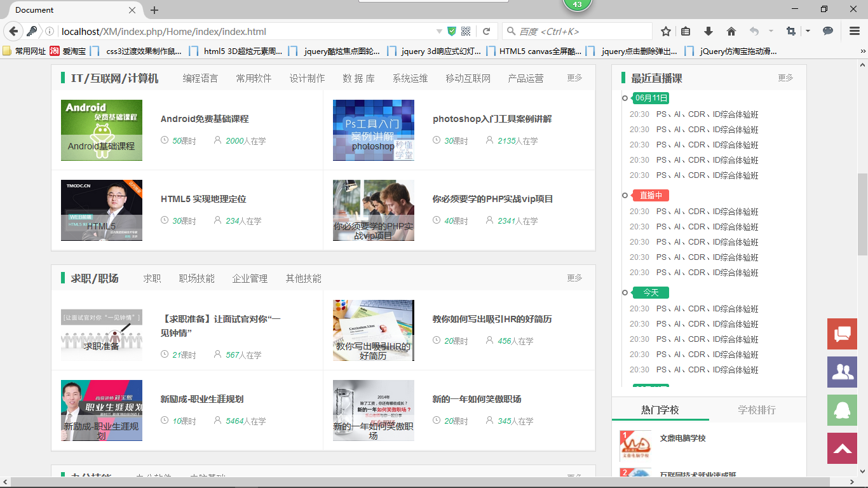This screenshot has width=868, height=488.
Task: Open the Android免费基础课程 course title
Action: pyautogui.click(x=205, y=119)
